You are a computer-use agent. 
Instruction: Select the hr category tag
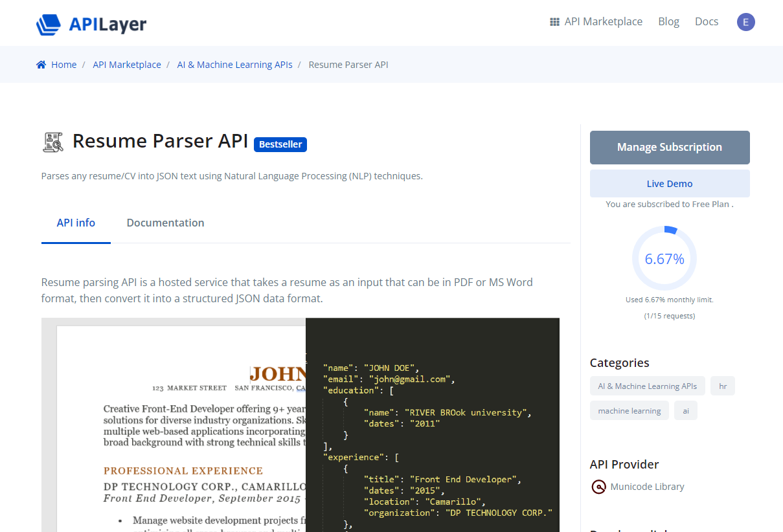click(x=723, y=386)
